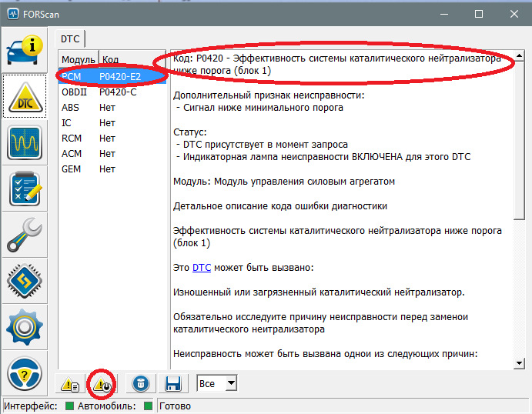Screen dimensions: 532x414
Task: Switch to the DTC tab
Action: [x=70, y=39]
